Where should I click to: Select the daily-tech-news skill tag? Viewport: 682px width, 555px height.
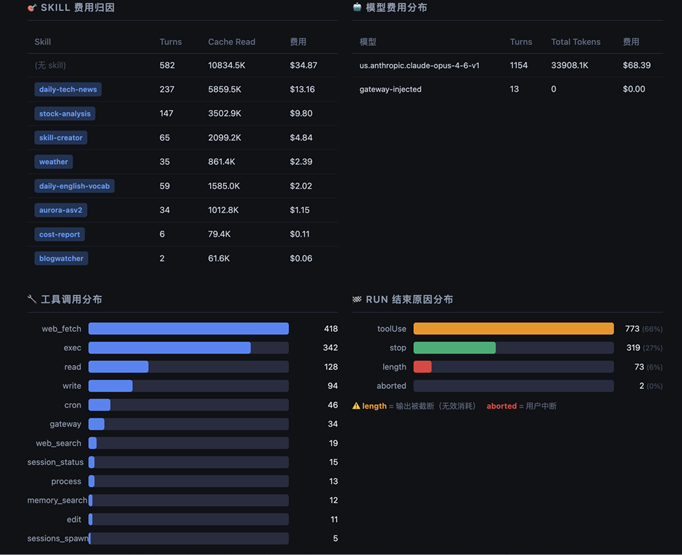tap(68, 89)
